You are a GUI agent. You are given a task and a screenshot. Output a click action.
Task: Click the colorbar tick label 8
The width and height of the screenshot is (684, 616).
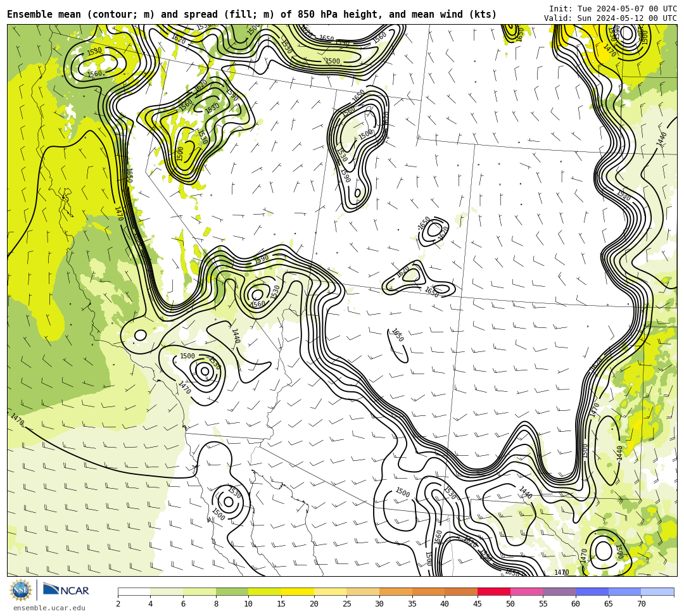click(216, 604)
